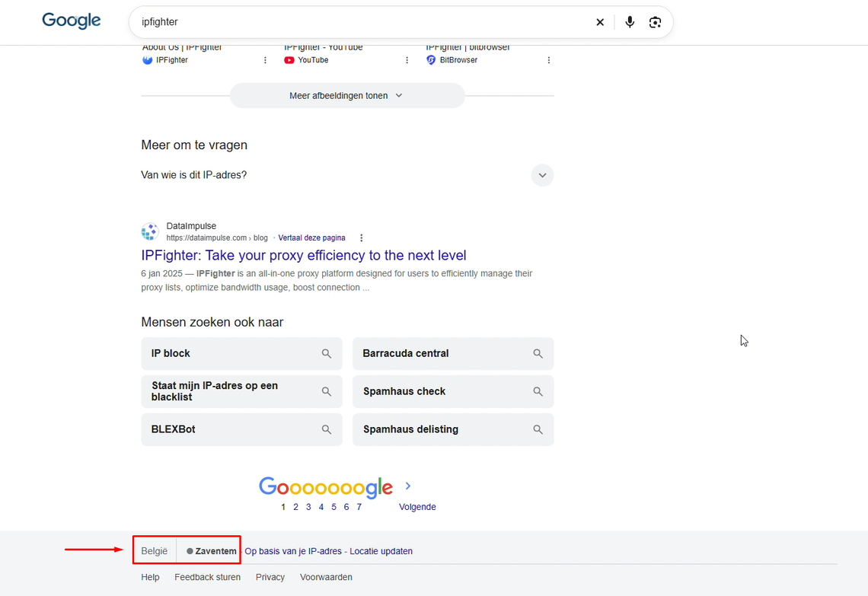Screen dimensions: 868x596
Task: Expand Meer afbeeldingen tonen
Action: tap(347, 96)
